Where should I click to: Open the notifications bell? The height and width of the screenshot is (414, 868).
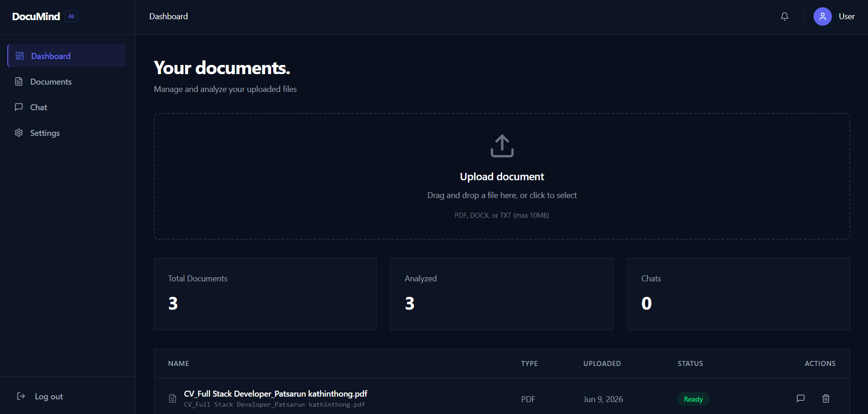tap(785, 16)
